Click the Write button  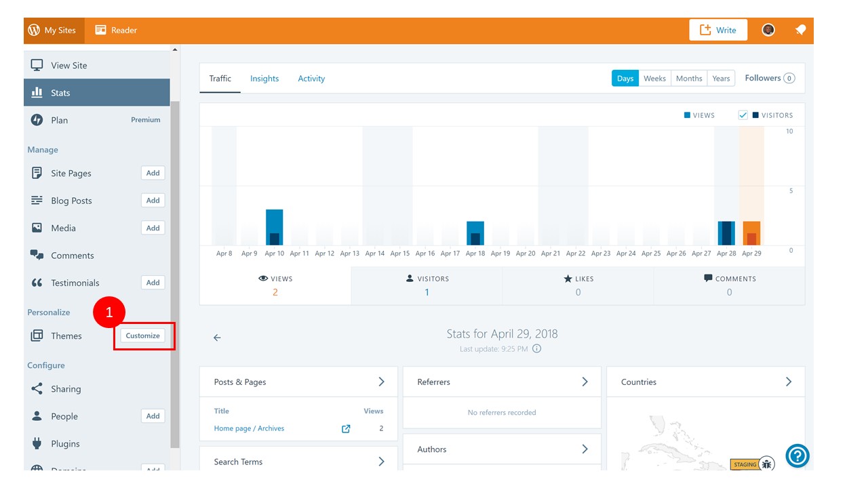[718, 30]
